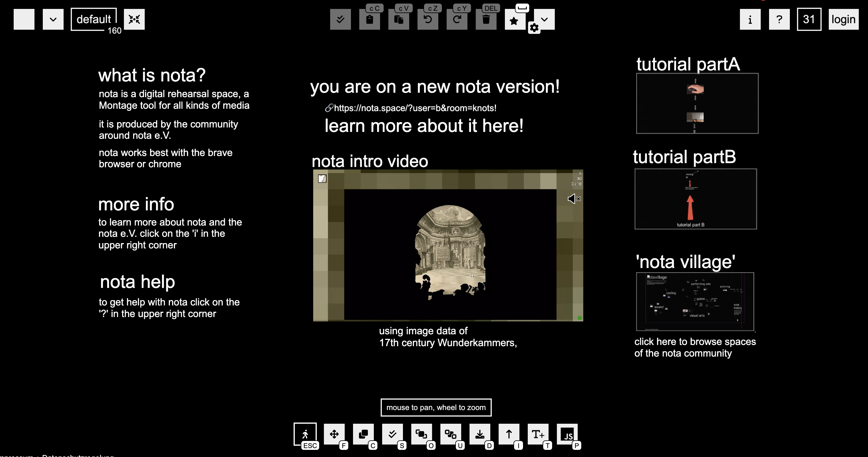Select the walking-person navigate mode (ESC)
This screenshot has height=457, width=868.
point(305,434)
